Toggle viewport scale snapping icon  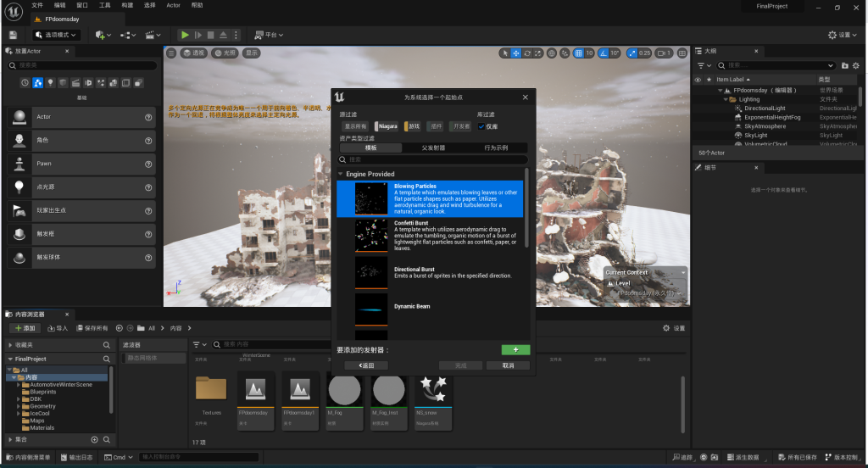pyautogui.click(x=632, y=53)
